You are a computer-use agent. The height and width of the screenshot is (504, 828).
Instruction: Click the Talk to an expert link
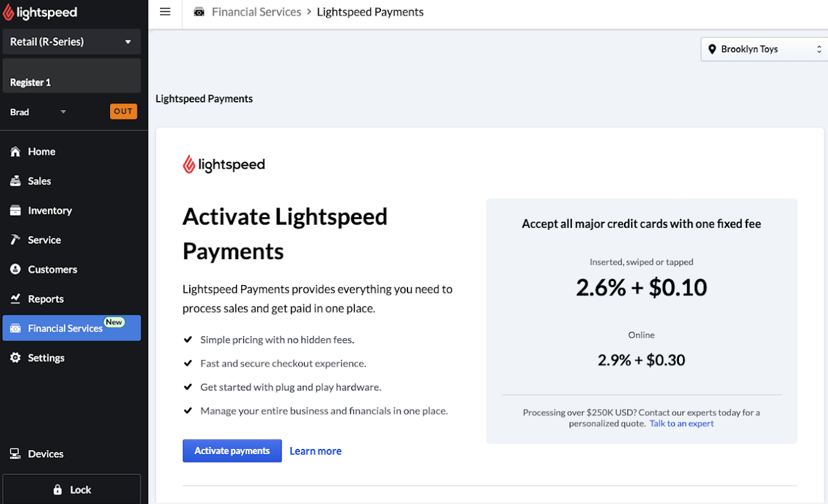tap(681, 424)
